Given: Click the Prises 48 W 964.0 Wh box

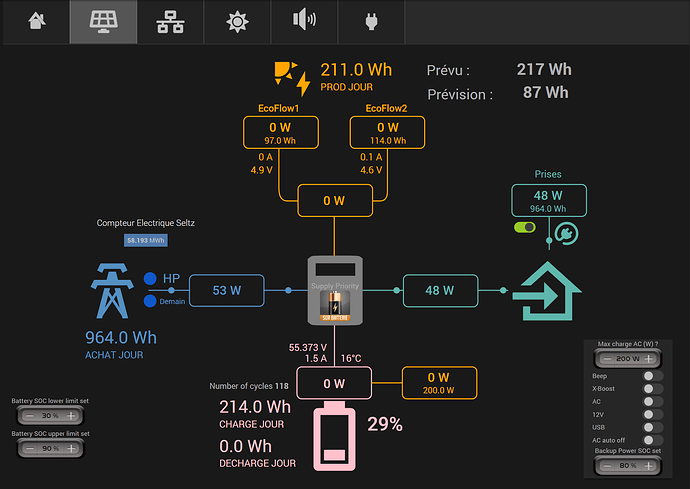Looking at the screenshot, I should (x=549, y=201).
